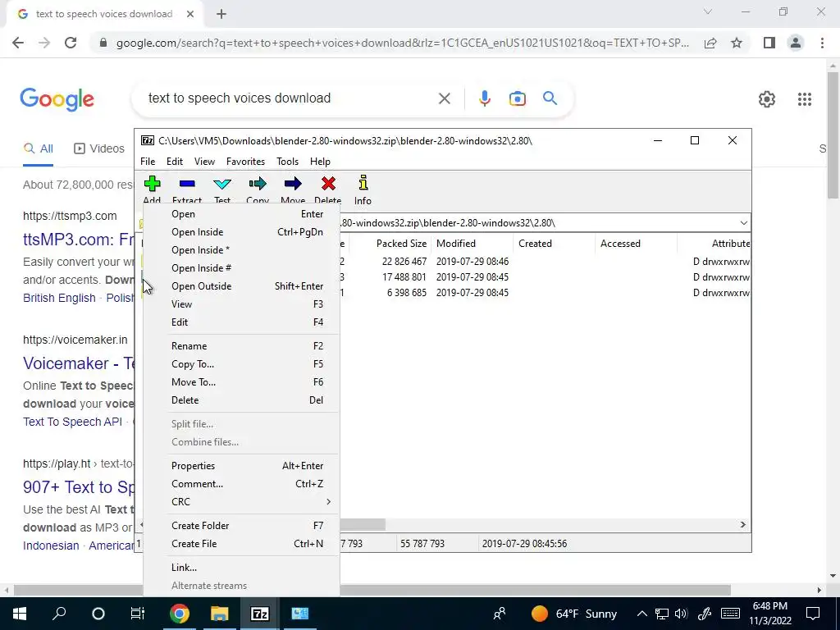Open the Google apps grid

(805, 99)
